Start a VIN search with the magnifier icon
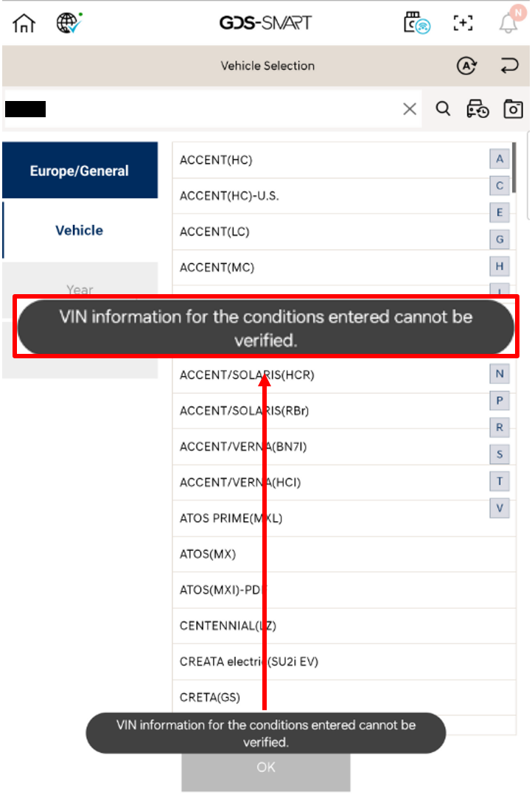 click(443, 108)
